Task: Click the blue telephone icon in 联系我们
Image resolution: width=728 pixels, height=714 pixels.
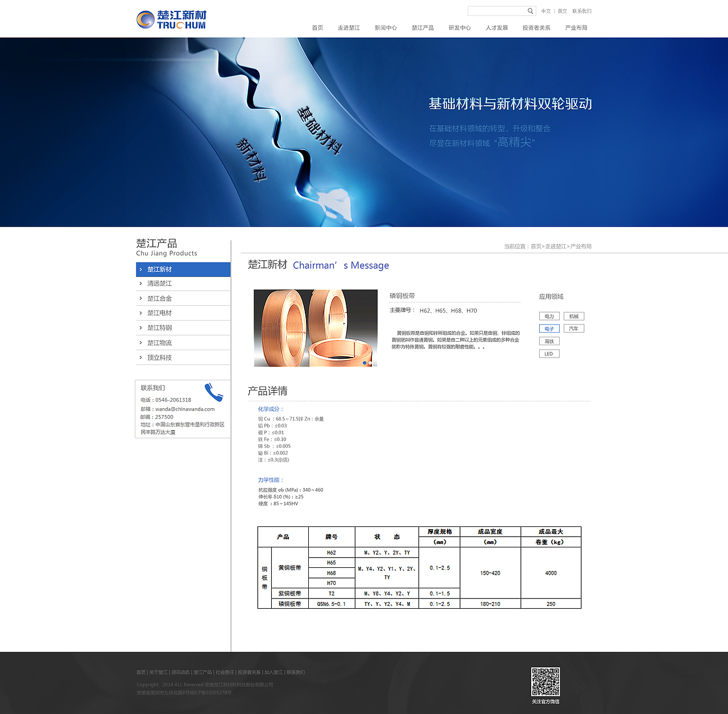Action: 214,392
